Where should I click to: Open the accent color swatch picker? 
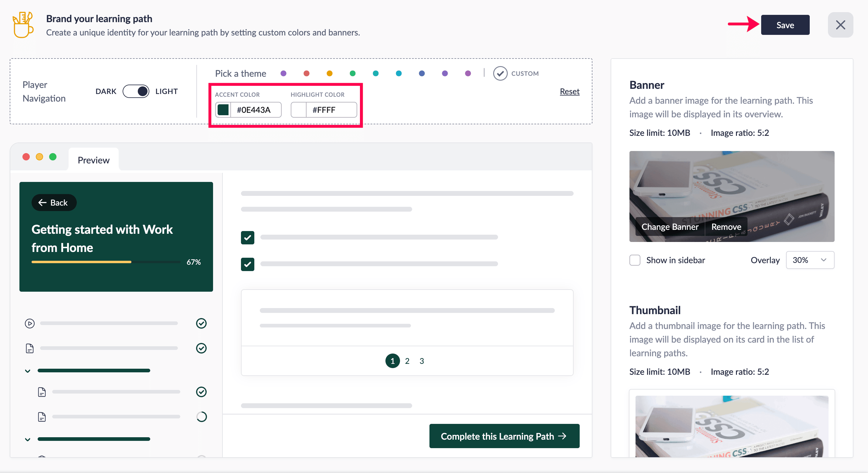(x=223, y=110)
